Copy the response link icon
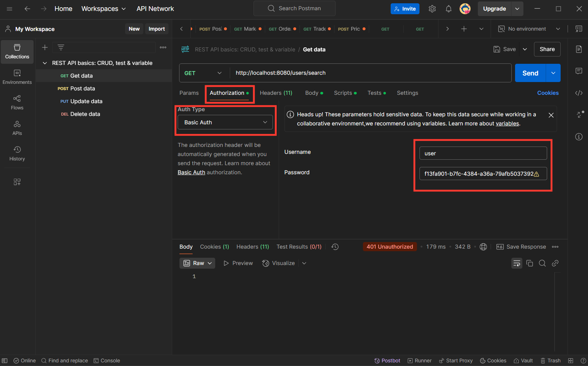 click(x=555, y=263)
